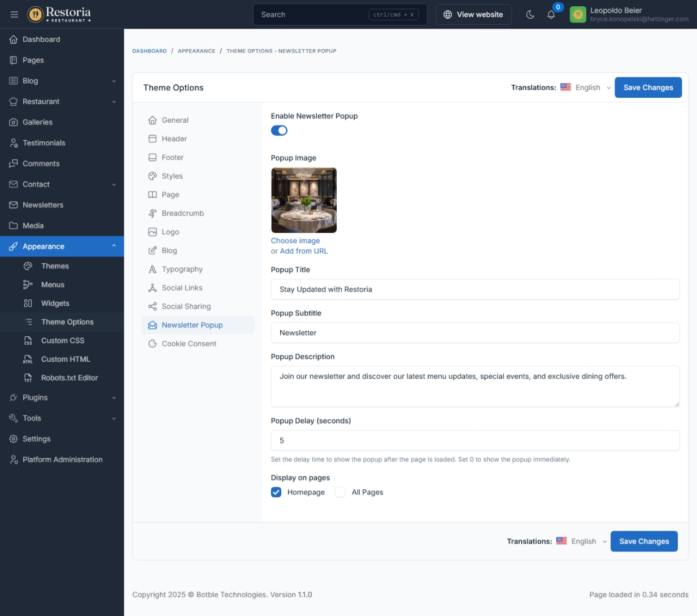
Task: Click the popup image thumbnail
Action: coord(304,200)
